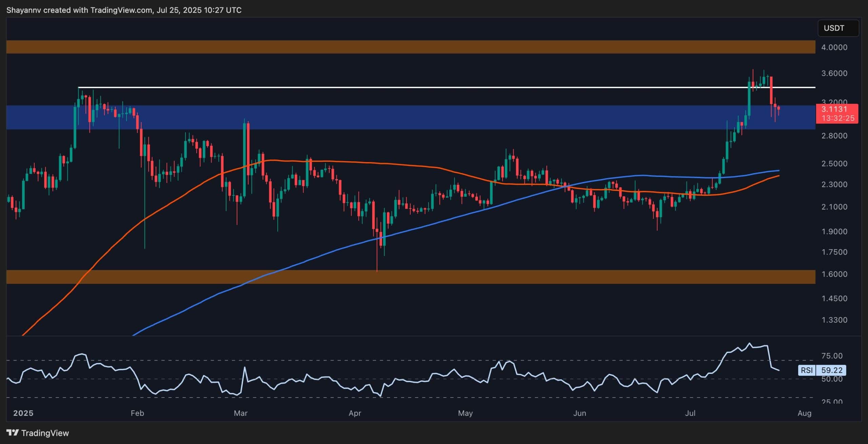Toggle the white horizontal resistance line
This screenshot has width=868, height=444.
[x=407, y=88]
